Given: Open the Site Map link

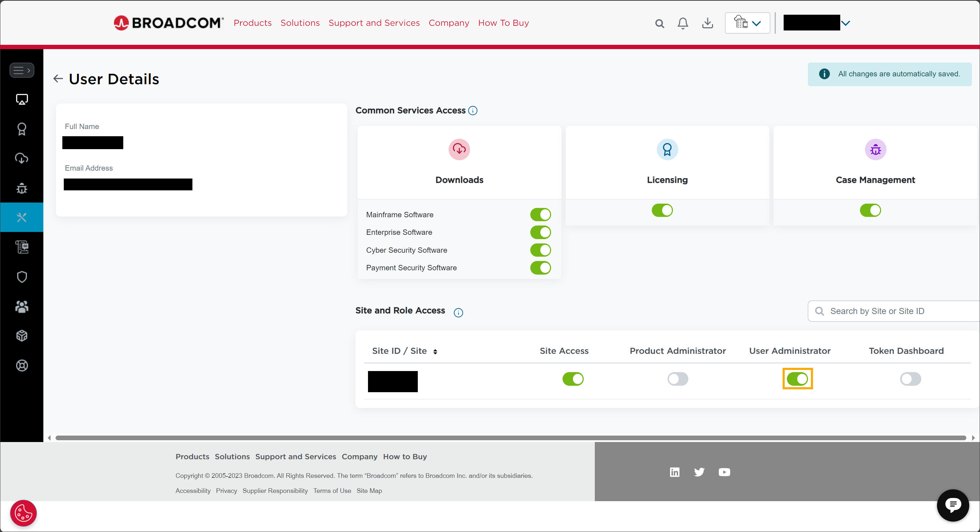Looking at the screenshot, I should pos(369,490).
